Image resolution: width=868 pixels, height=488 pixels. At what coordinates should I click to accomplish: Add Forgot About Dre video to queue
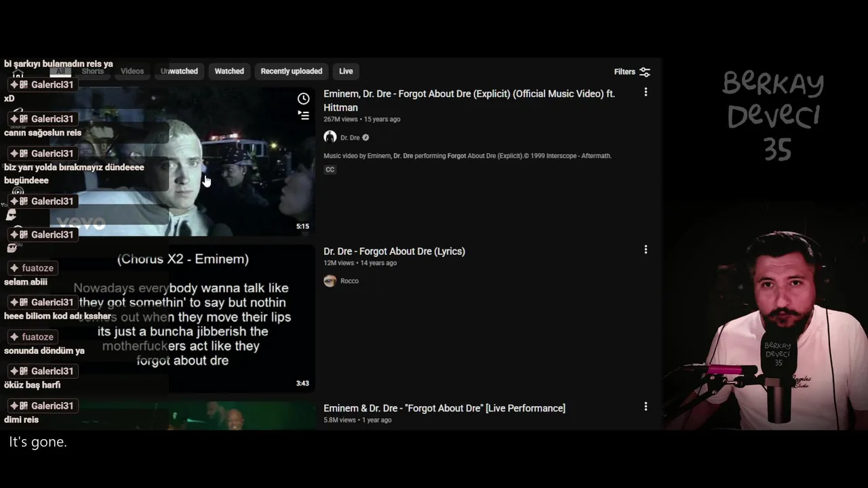(x=304, y=115)
